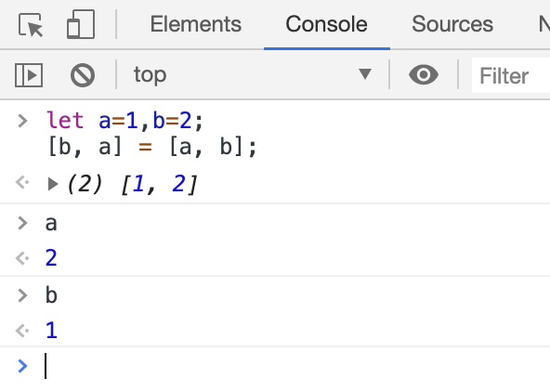Open live expression with the eye icon
The width and height of the screenshot is (550, 392).
(x=424, y=74)
